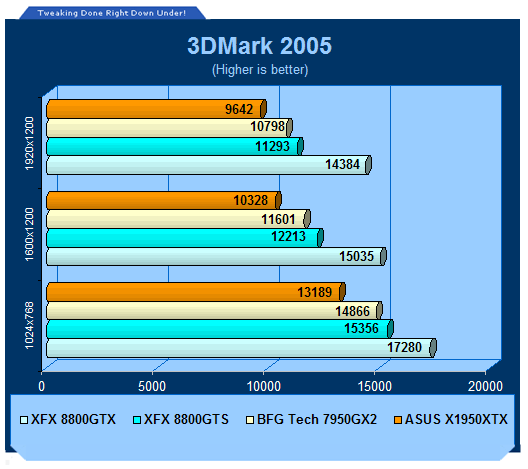This screenshot has height=469, width=528.
Task: Click the bar showing 10798
Action: pos(169,127)
